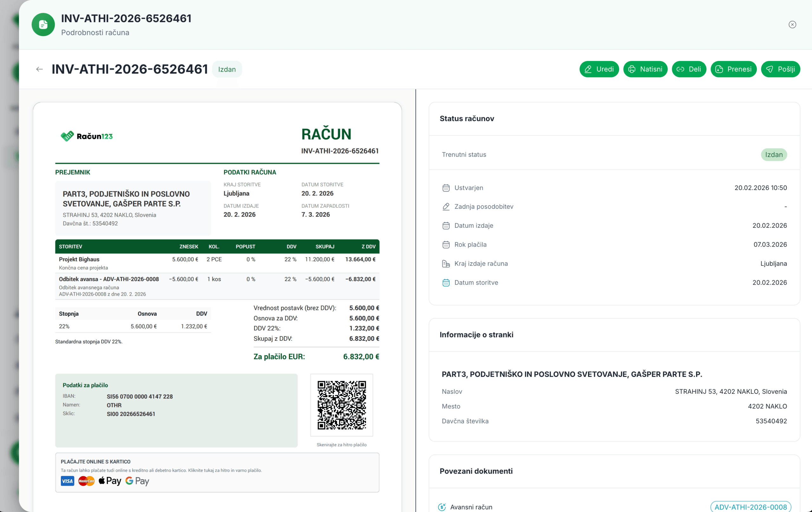Click the Avansni račun icon under Povezani dokumenti
Screen dimensions: 812x512
pyautogui.click(x=442, y=507)
